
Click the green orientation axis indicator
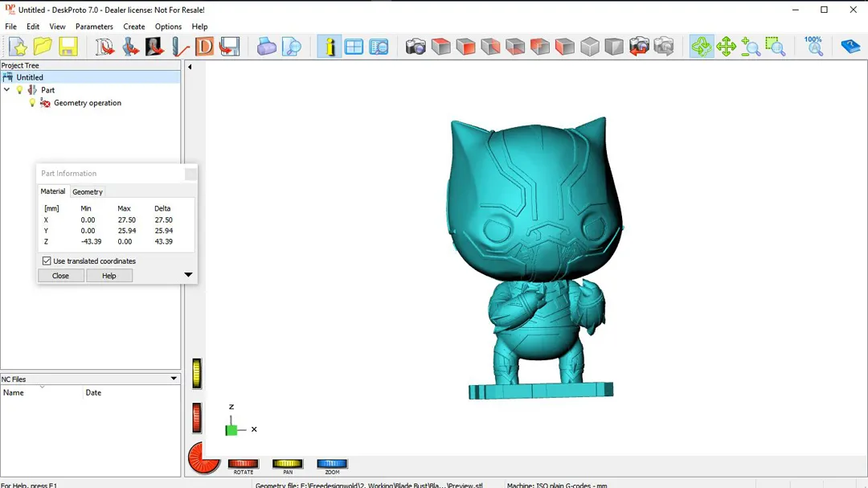(x=231, y=430)
